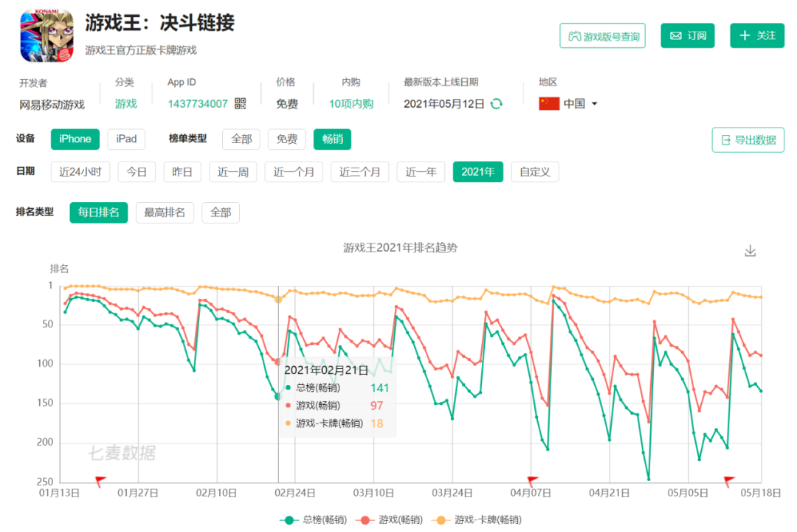This screenshot has height=532, width=797.
Task: Select 全部 ranking type
Action: point(221,213)
